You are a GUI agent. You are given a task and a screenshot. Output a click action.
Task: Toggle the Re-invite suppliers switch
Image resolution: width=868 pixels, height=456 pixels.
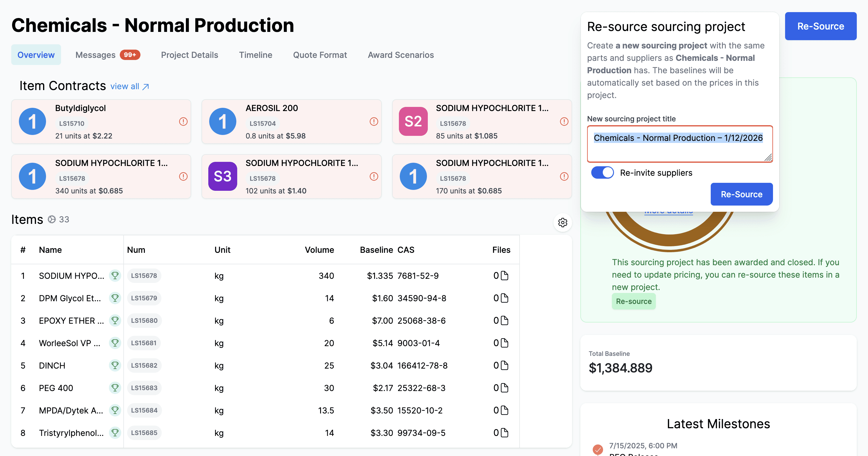coord(602,173)
